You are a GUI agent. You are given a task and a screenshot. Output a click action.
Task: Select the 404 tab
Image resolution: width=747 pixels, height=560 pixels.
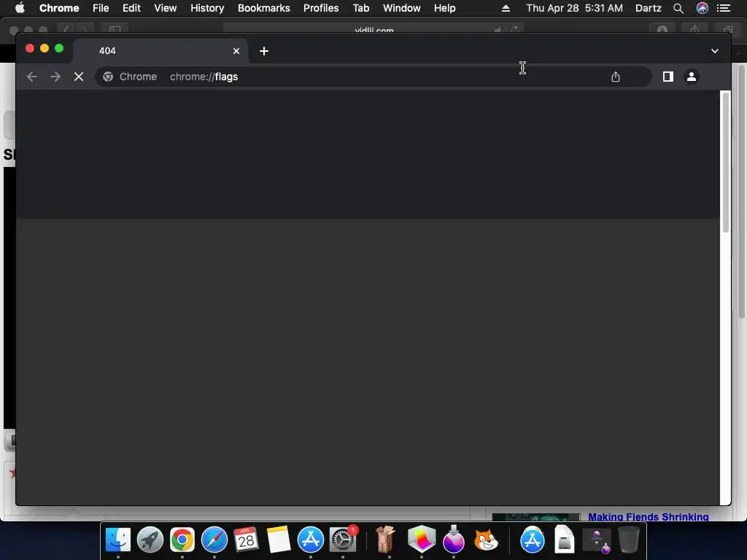click(160, 51)
